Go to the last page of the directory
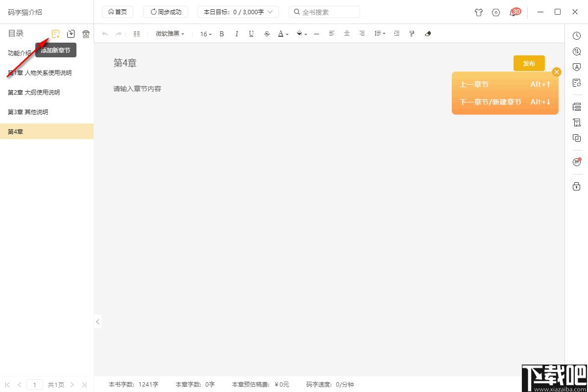The image size is (588, 392). (x=84, y=385)
